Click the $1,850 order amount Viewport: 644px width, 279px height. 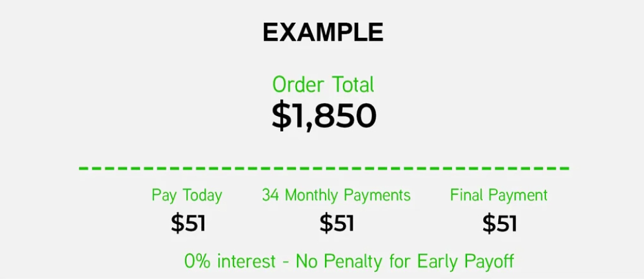(324, 116)
